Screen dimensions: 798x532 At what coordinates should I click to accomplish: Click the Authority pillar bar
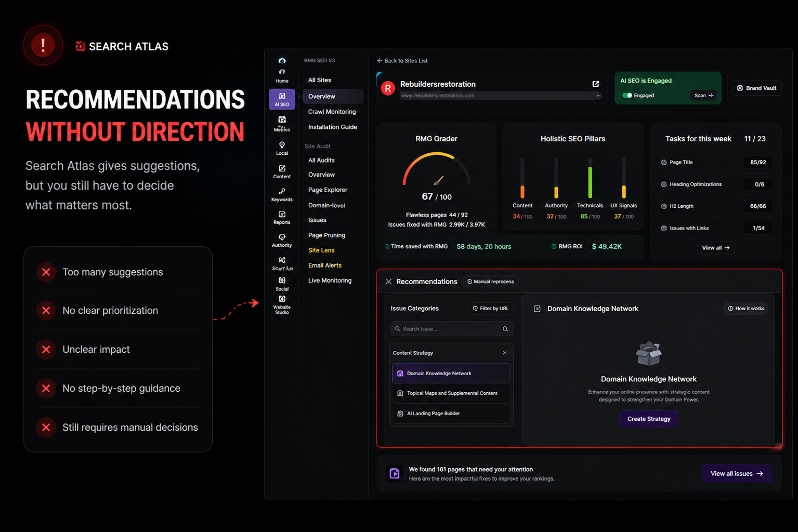pos(556,178)
